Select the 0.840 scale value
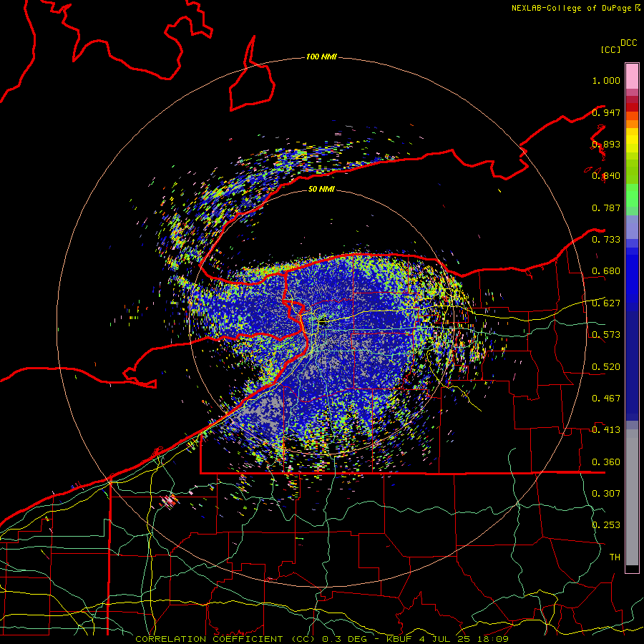This screenshot has height=644, width=644. pyautogui.click(x=606, y=176)
